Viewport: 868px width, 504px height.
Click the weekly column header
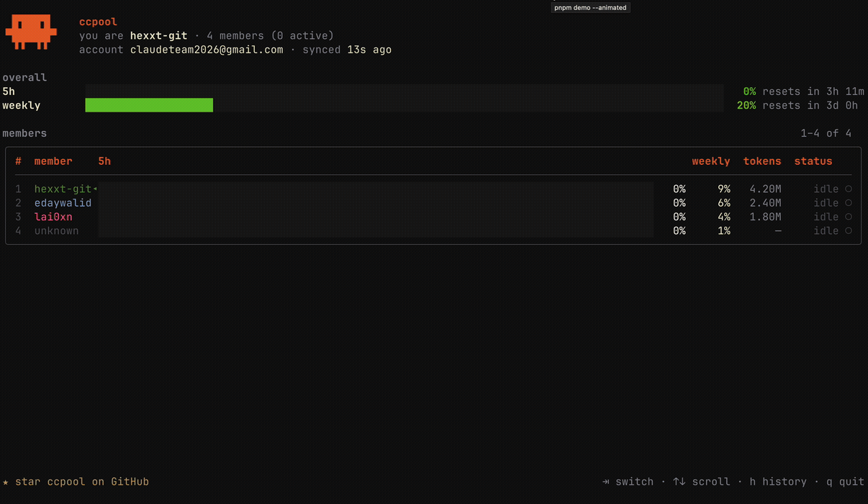[711, 161]
